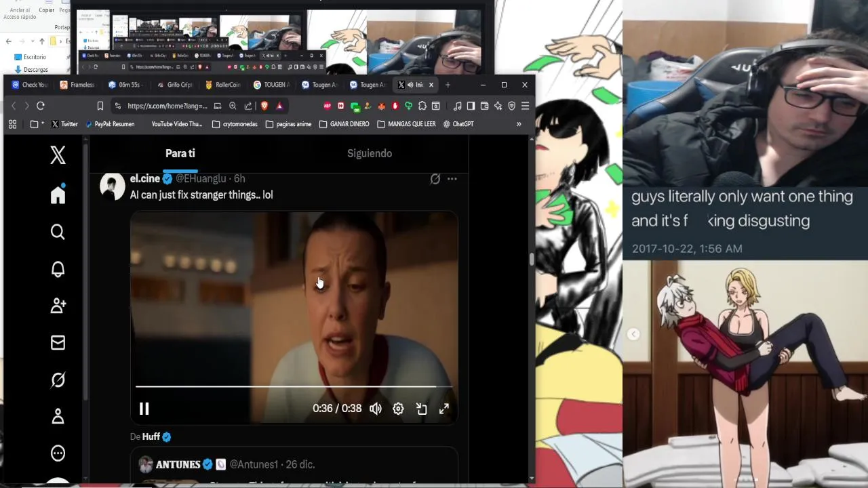Image resolution: width=868 pixels, height=488 pixels.
Task: Open Brave Shields lion icon
Action: point(264,106)
